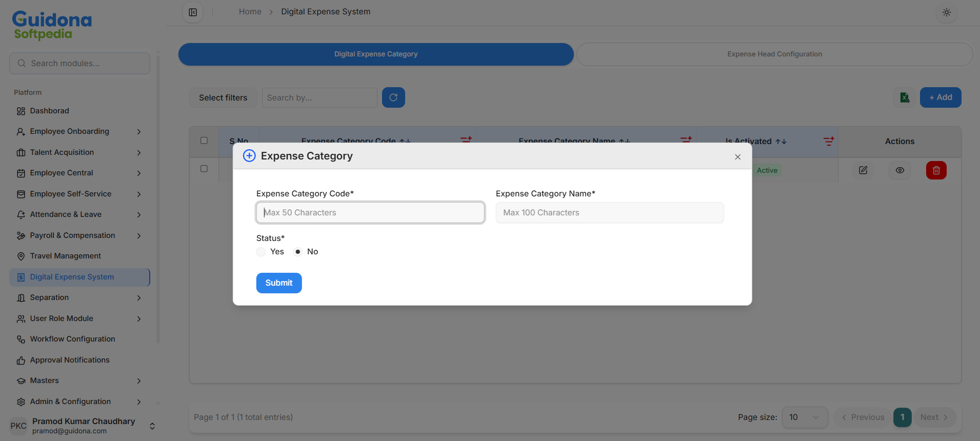Select the No status radio button

298,252
